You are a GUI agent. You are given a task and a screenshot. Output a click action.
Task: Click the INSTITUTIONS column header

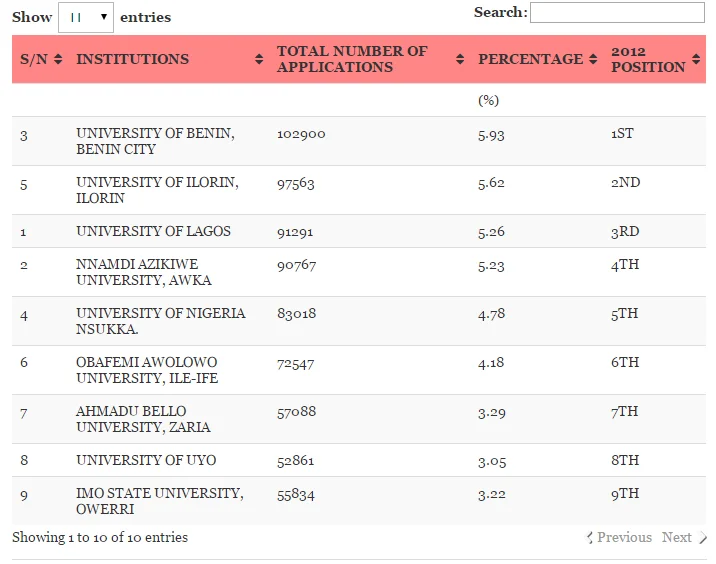132,59
